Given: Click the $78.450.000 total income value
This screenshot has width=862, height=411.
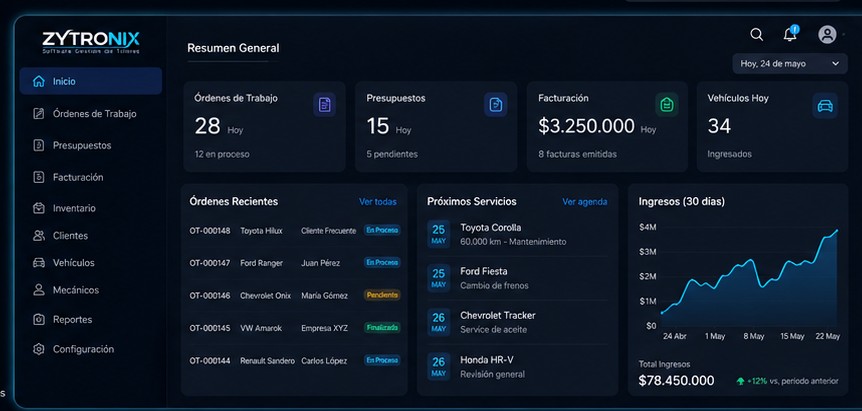Looking at the screenshot, I should pyautogui.click(x=676, y=380).
